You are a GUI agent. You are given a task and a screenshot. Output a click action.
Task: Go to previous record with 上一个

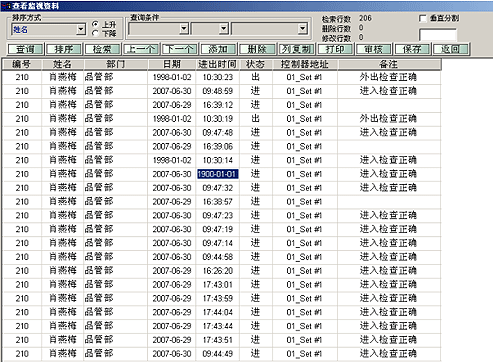[141, 49]
